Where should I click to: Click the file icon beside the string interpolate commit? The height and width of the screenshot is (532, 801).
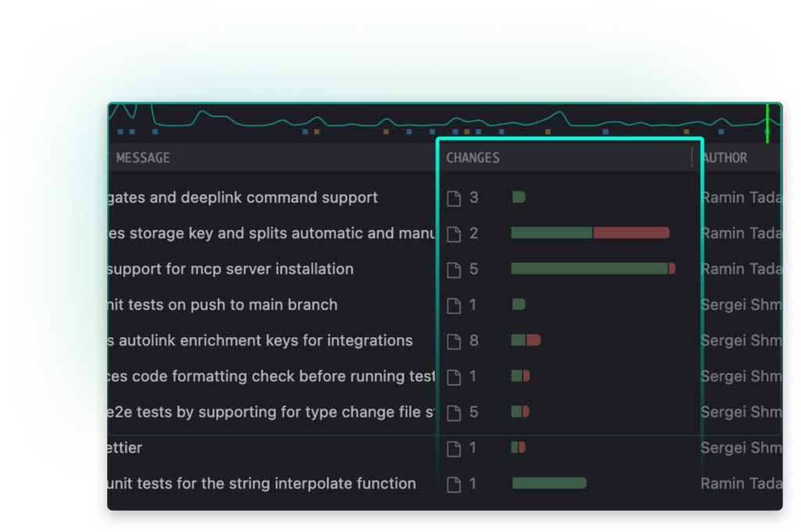[x=453, y=483]
